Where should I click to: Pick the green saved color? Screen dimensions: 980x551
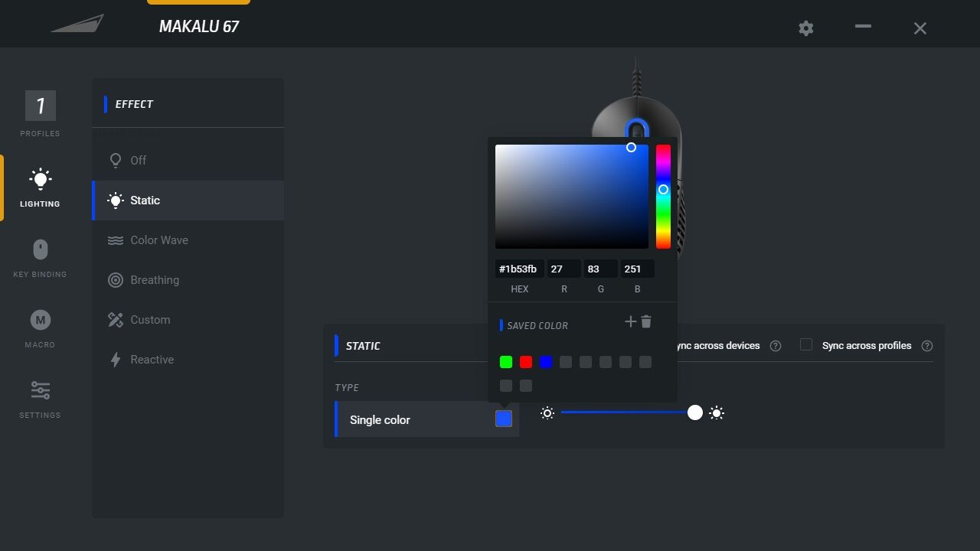pos(505,362)
